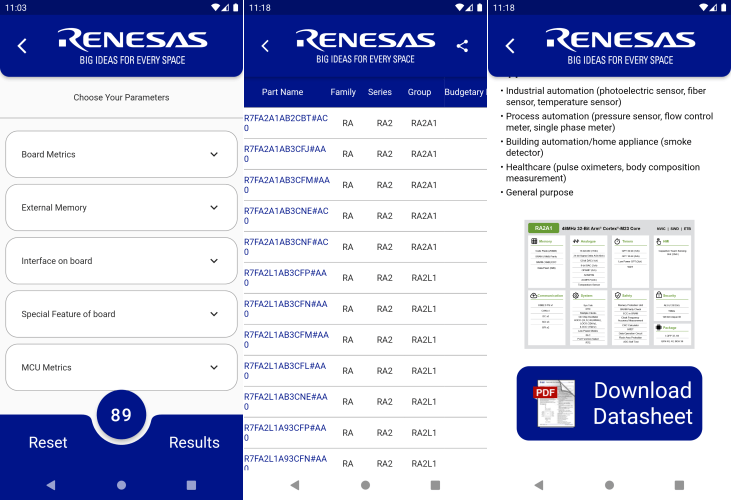The height and width of the screenshot is (500, 731).
Task: Tap Android home button on parameters screen
Action: pos(121,485)
